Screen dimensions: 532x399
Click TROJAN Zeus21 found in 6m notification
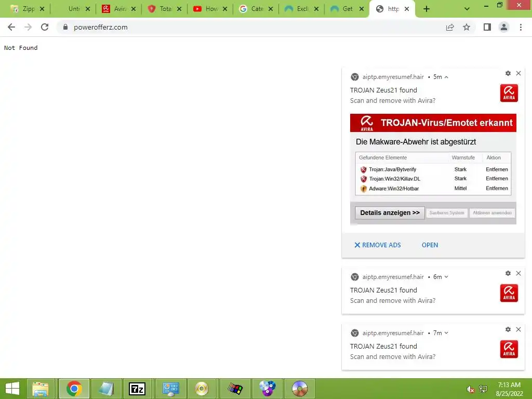[x=383, y=290]
